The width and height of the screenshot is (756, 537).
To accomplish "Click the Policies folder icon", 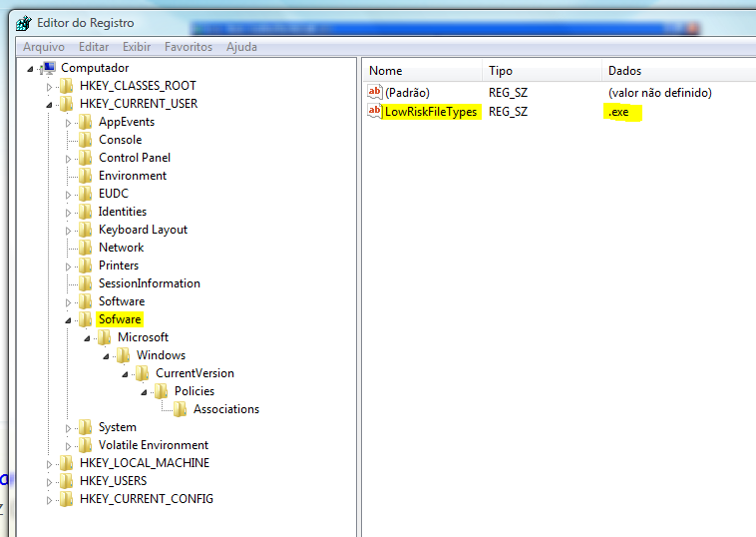I will coord(162,391).
